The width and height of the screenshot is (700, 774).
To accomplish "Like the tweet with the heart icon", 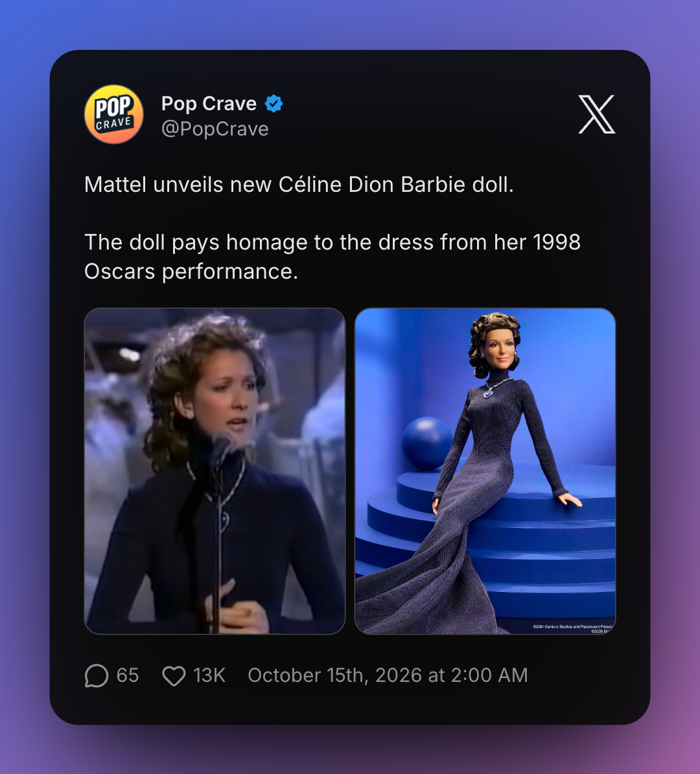I will pos(174,675).
